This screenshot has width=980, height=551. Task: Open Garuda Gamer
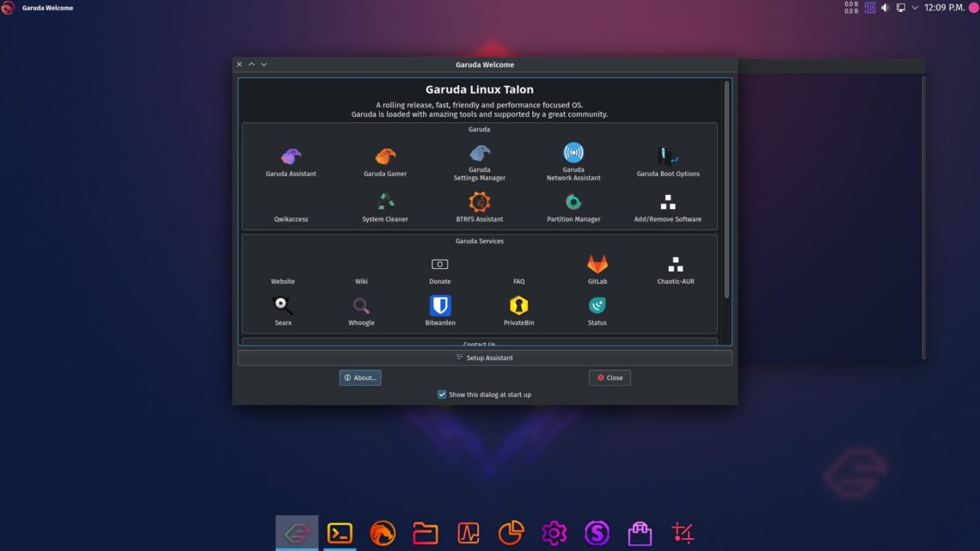(x=384, y=159)
